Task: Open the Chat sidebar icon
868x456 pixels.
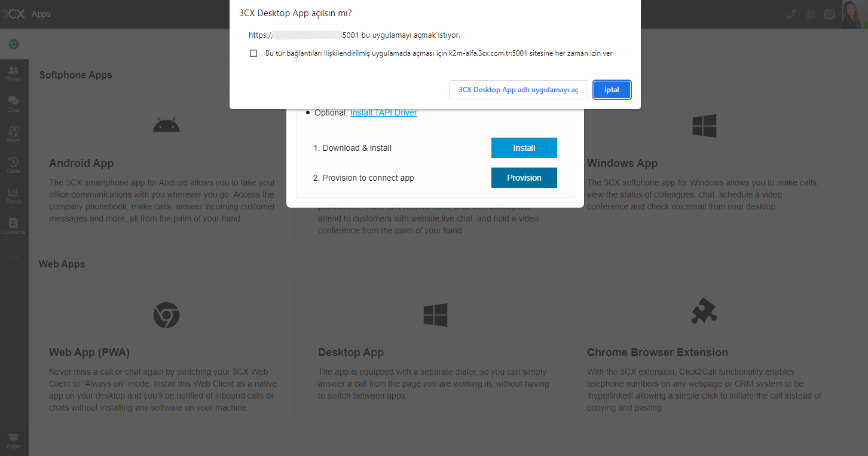Action: [x=13, y=104]
